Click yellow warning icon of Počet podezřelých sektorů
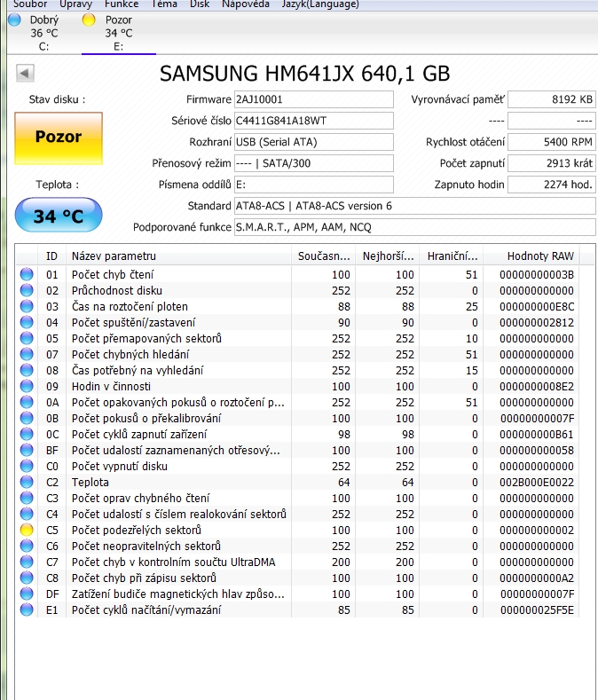 [27, 530]
